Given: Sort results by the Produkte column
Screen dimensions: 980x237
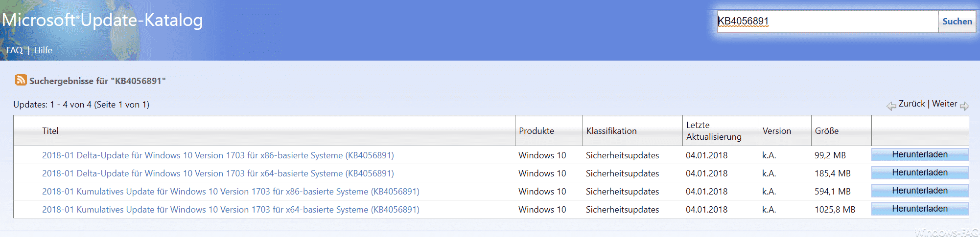Looking at the screenshot, I should (x=537, y=131).
